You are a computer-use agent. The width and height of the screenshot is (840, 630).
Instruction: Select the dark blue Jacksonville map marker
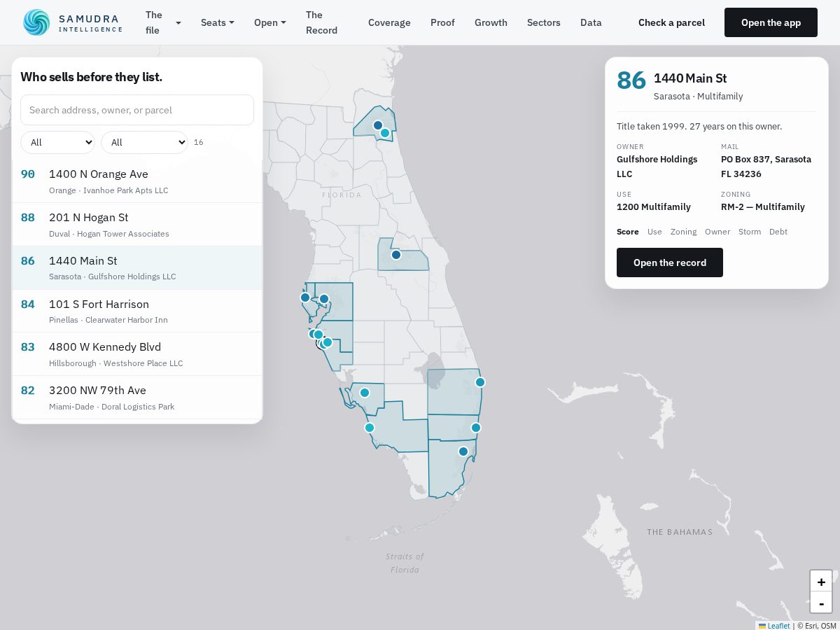(378, 125)
